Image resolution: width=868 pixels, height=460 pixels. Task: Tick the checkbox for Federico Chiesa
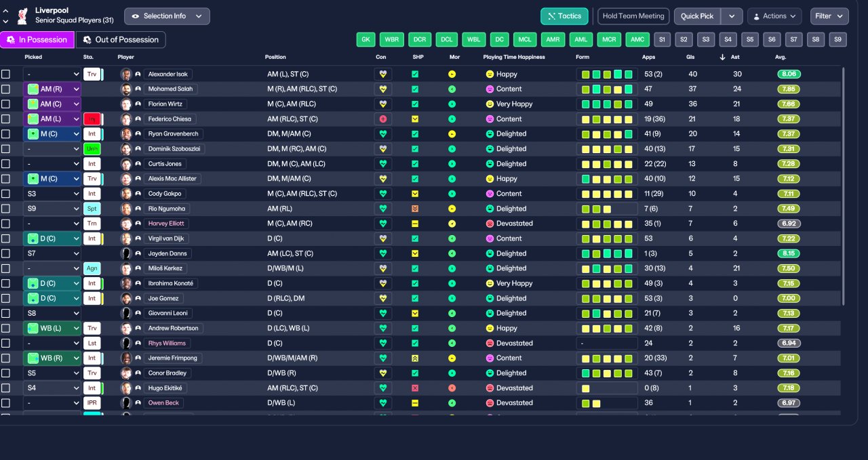5,119
